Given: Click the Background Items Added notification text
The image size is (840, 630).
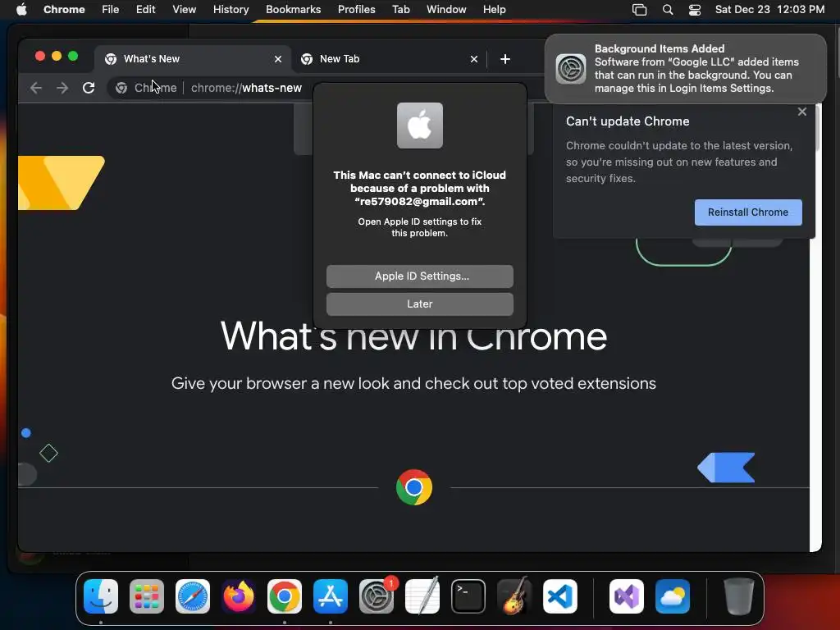Looking at the screenshot, I should coord(696,69).
